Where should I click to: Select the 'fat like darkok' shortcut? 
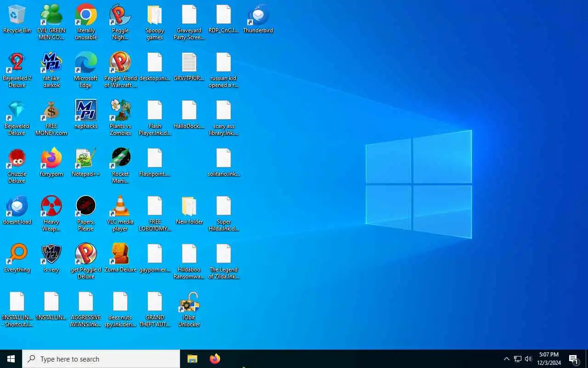point(51,70)
